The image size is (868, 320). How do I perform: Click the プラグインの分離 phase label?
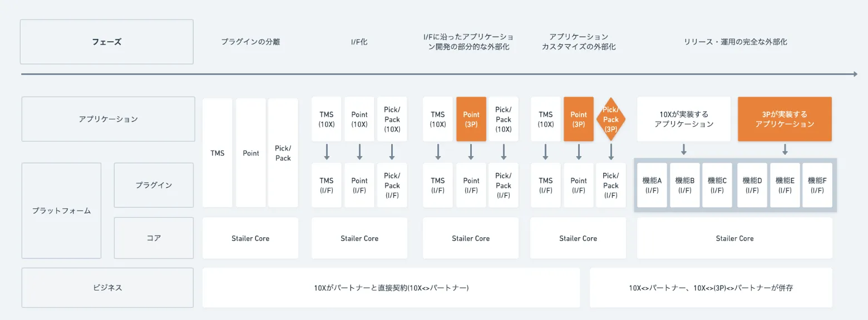pos(250,42)
